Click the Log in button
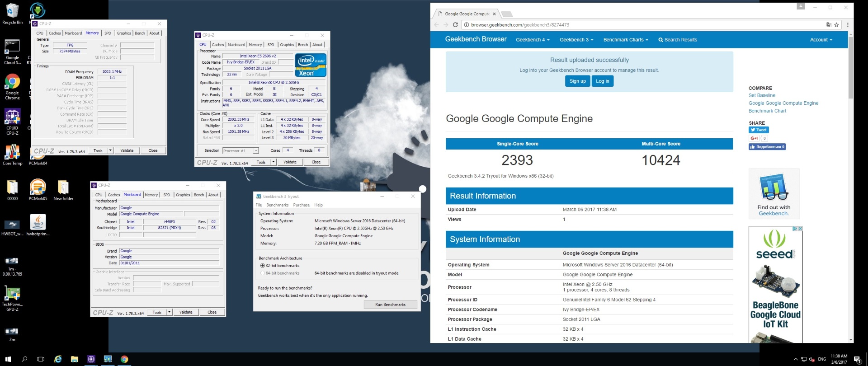This screenshot has width=868, height=366. [602, 81]
